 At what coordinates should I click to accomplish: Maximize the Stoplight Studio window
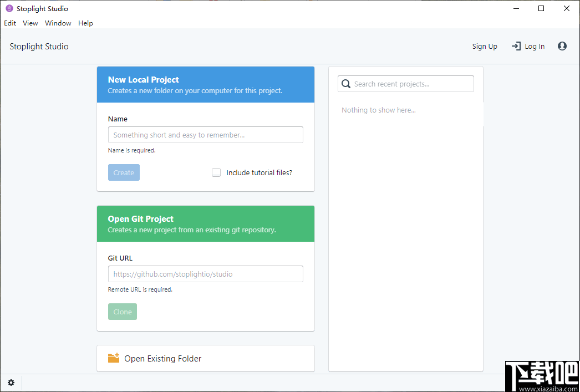click(x=541, y=8)
